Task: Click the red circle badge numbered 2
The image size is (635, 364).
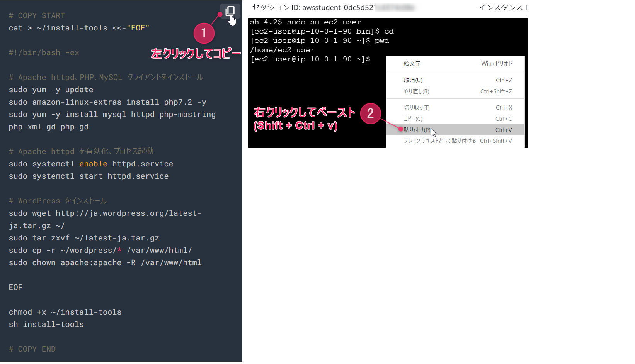Action: [x=370, y=113]
